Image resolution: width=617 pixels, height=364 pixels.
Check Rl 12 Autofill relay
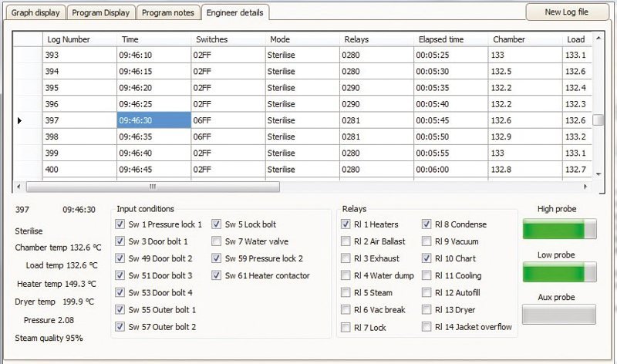coord(427,292)
